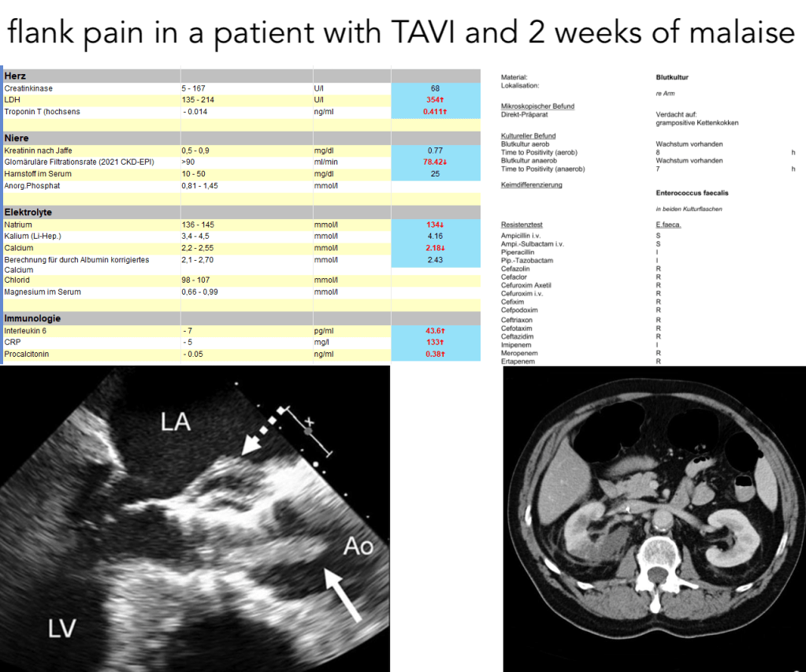Click the Niere section header

17,138
